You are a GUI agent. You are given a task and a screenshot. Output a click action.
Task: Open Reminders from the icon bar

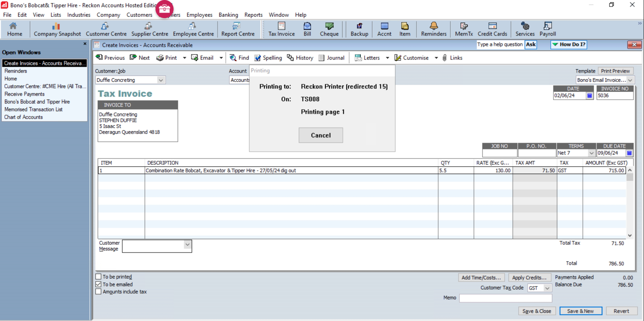[433, 30]
